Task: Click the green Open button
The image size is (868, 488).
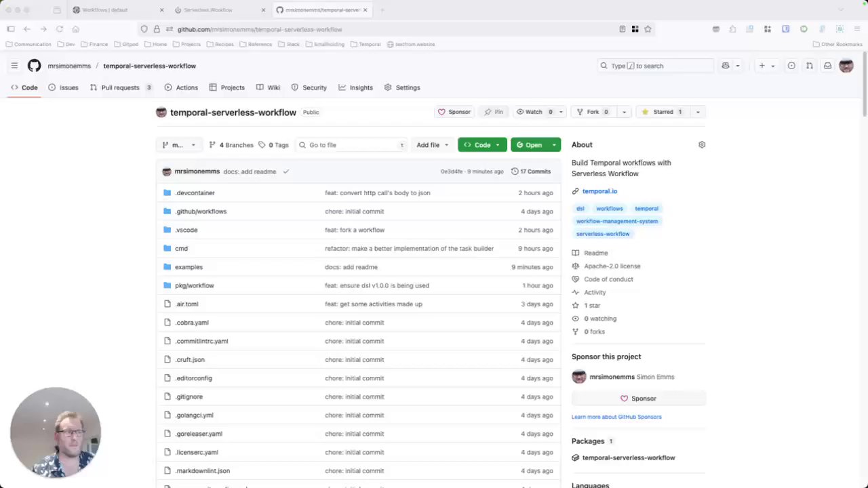Action: pyautogui.click(x=529, y=145)
